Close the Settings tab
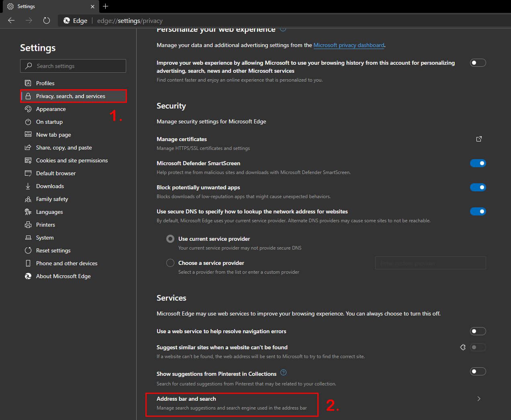 tap(92, 6)
